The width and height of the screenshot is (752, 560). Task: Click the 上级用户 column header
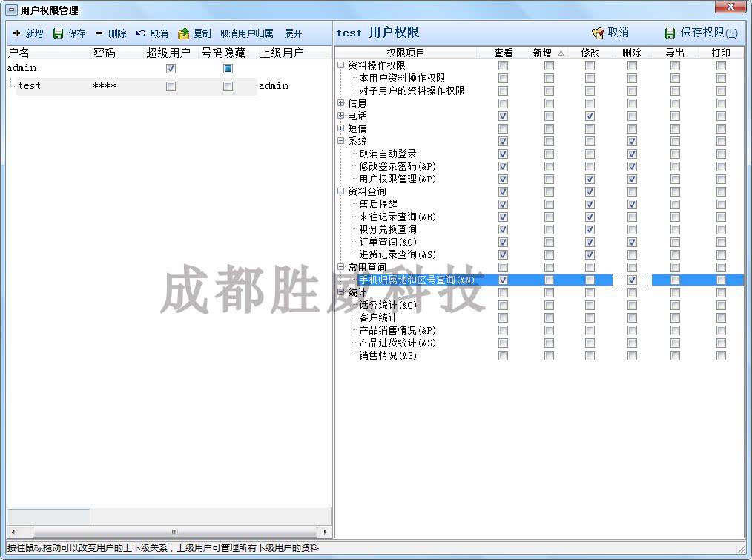[281, 53]
